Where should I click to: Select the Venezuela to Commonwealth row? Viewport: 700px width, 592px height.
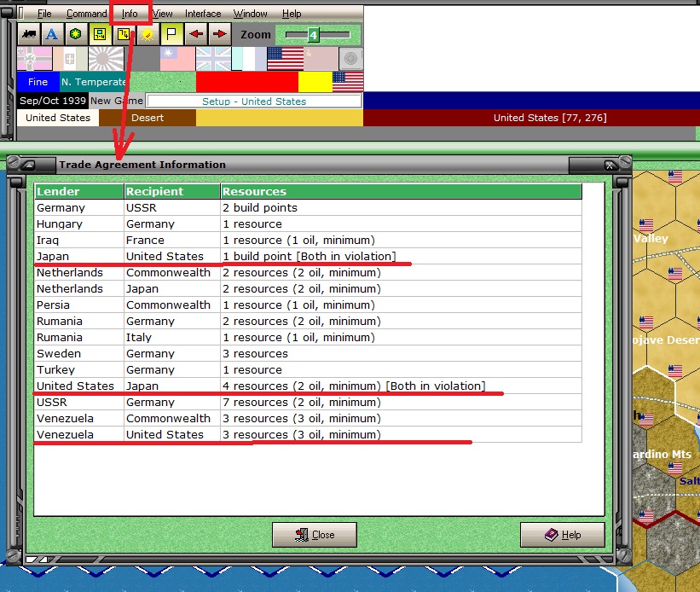308,418
